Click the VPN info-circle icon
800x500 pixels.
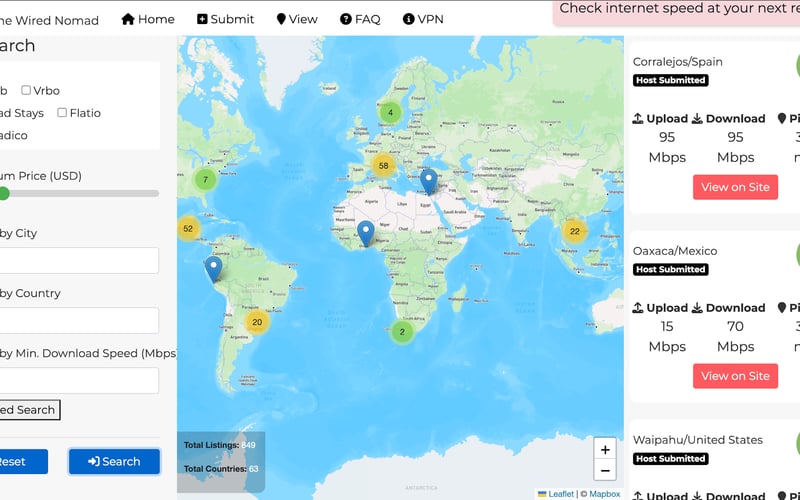click(x=408, y=19)
